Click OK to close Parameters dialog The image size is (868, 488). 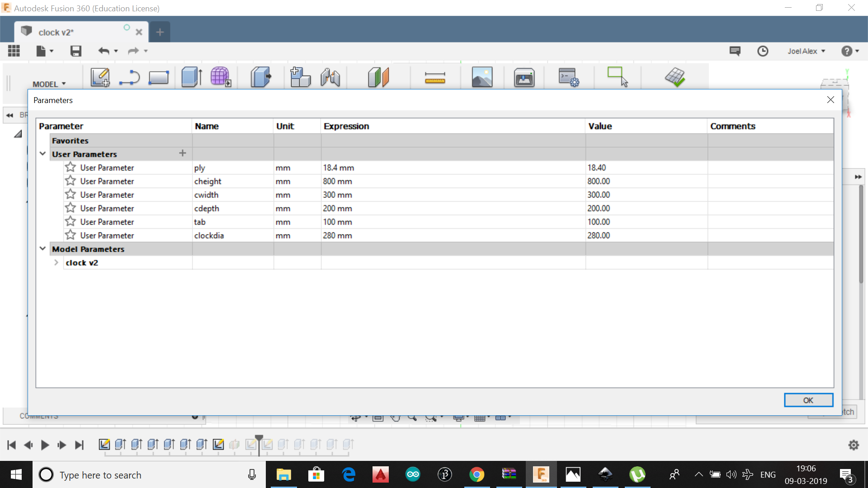808,400
